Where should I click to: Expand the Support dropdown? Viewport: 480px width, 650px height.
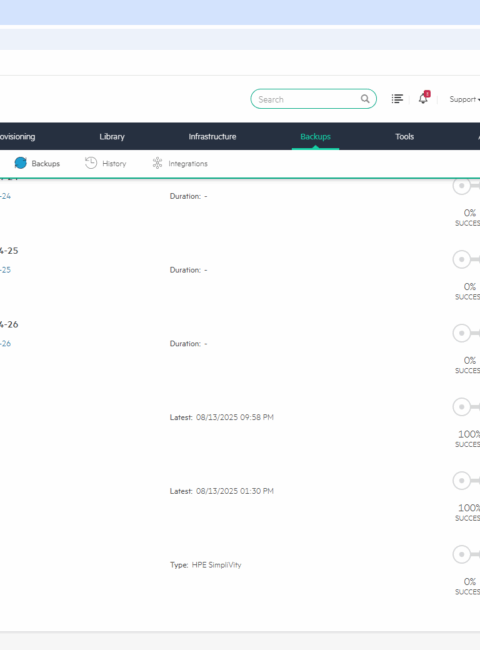(464, 99)
